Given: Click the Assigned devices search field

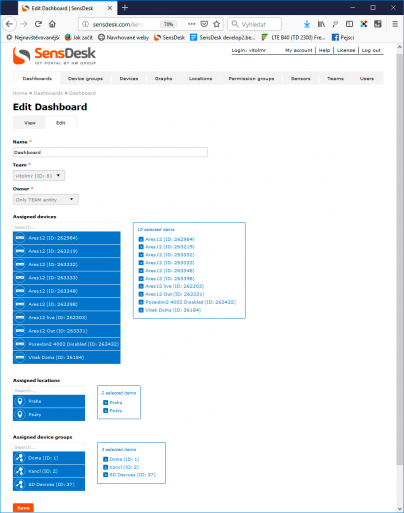Looking at the screenshot, I should click(x=66, y=227).
